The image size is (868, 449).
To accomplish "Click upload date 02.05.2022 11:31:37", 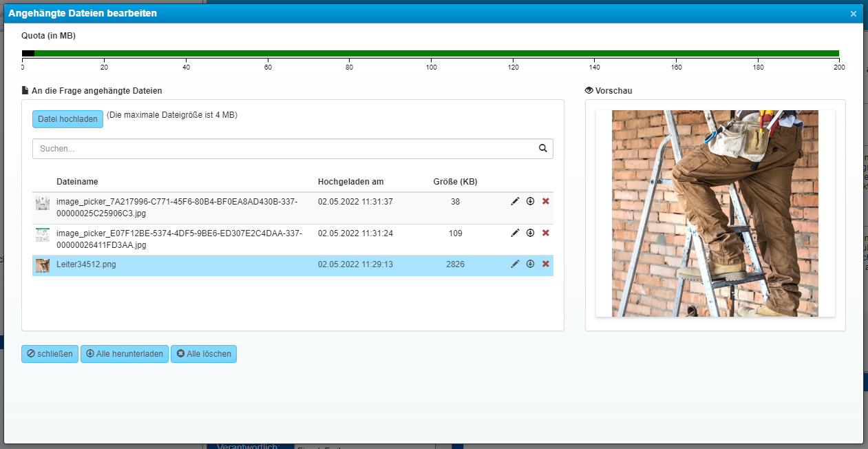I will pyautogui.click(x=355, y=202).
